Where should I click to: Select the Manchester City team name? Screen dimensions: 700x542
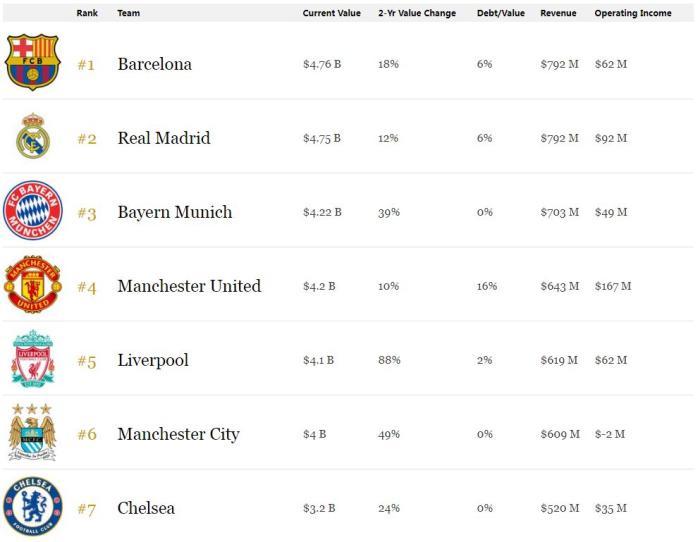[x=178, y=434]
